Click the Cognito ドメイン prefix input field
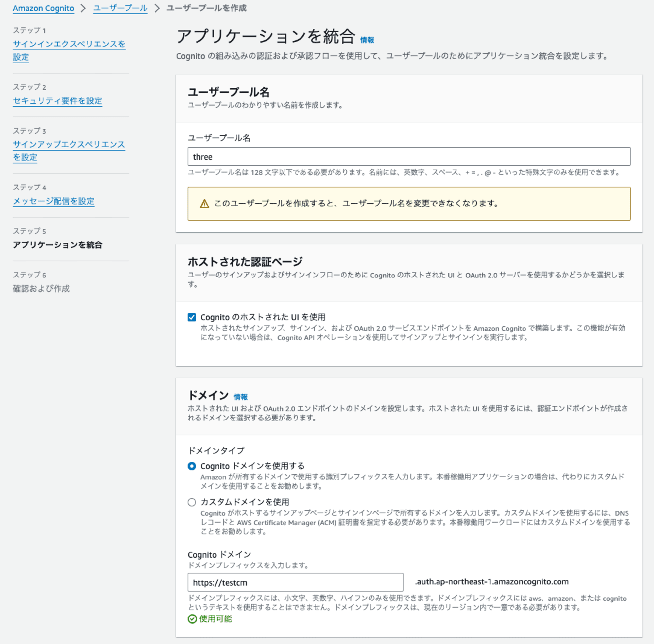This screenshot has width=654, height=644. [295, 582]
